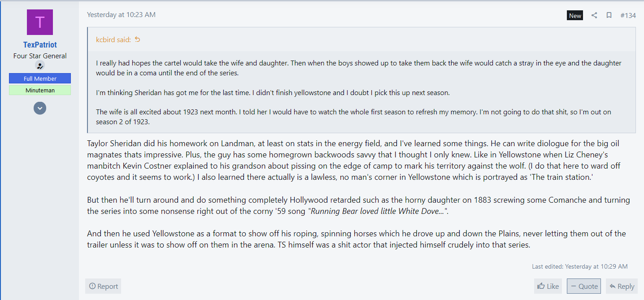
Task: Click the New post indicator badge
Action: coord(575,15)
